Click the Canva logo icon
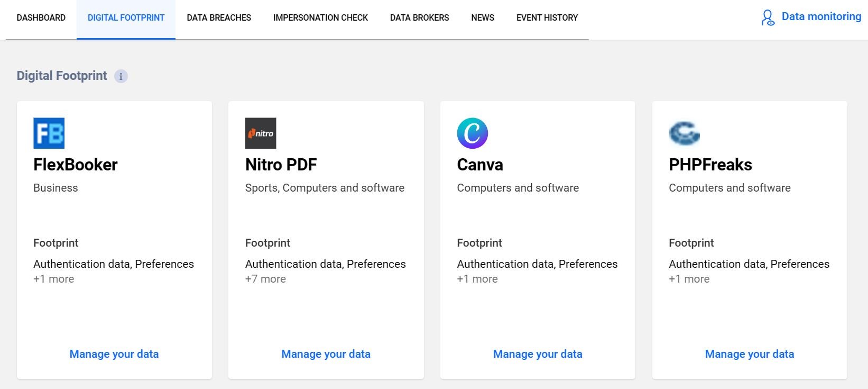 point(473,133)
